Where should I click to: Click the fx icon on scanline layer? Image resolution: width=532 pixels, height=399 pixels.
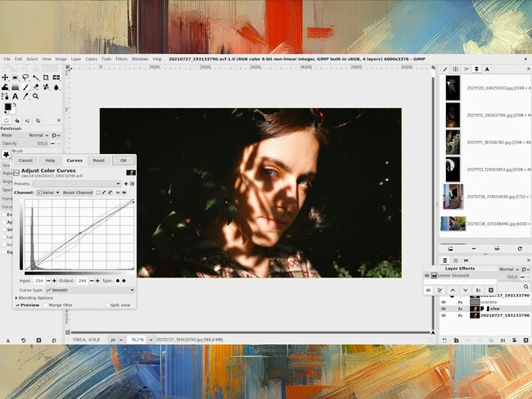tap(460, 302)
